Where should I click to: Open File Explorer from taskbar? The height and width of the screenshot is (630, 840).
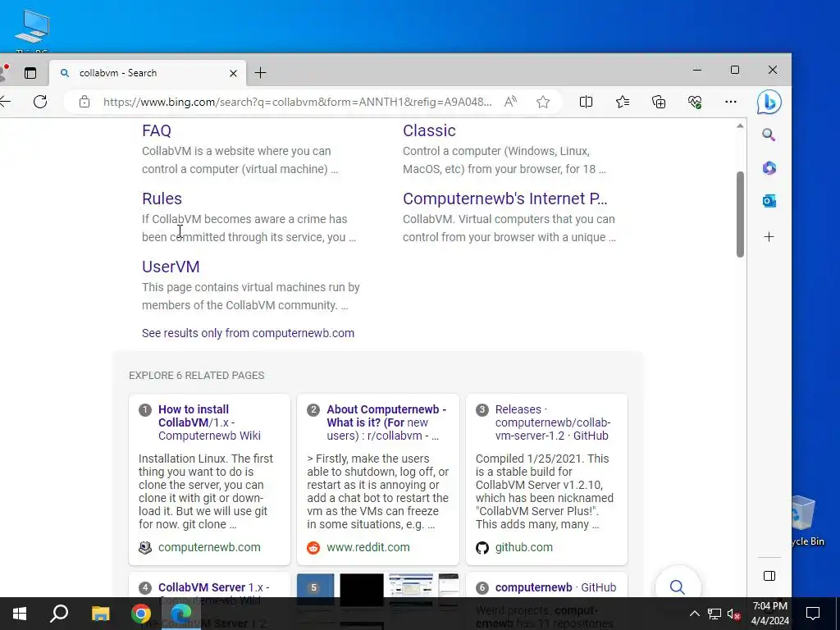[x=100, y=614]
